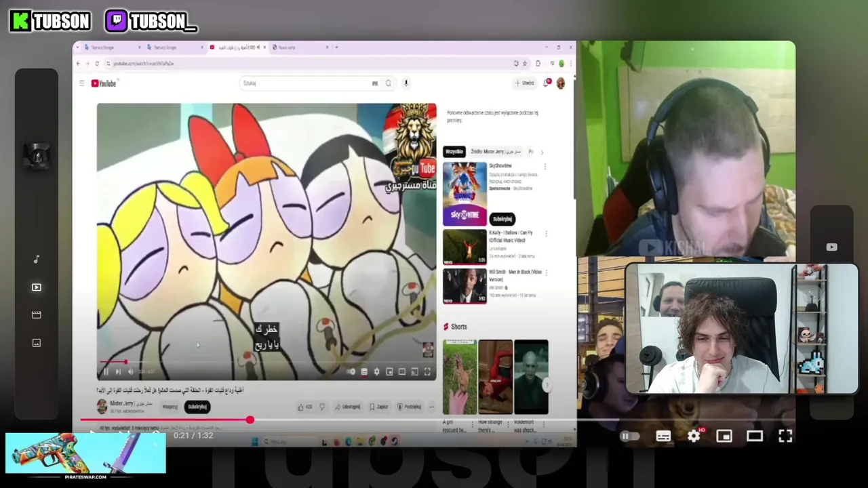
Task: Focus the Szukaj search field
Action: tap(305, 83)
